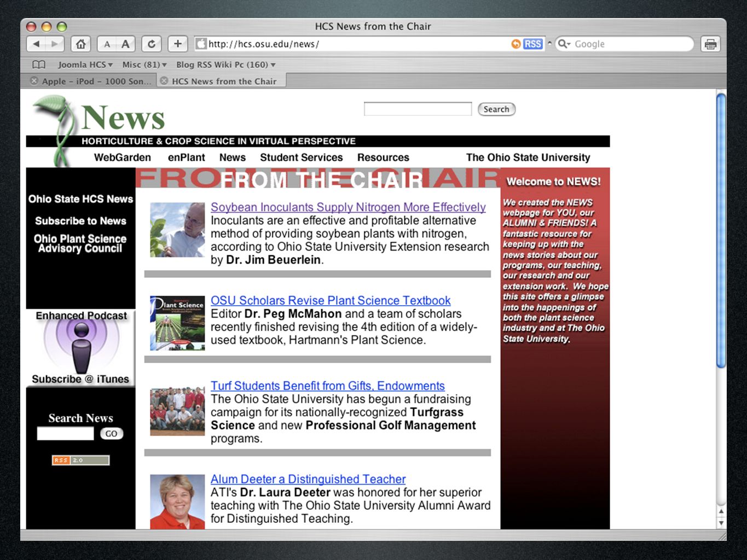Click the RSS badge in the address bar
This screenshot has height=560, width=747.
pyautogui.click(x=532, y=44)
